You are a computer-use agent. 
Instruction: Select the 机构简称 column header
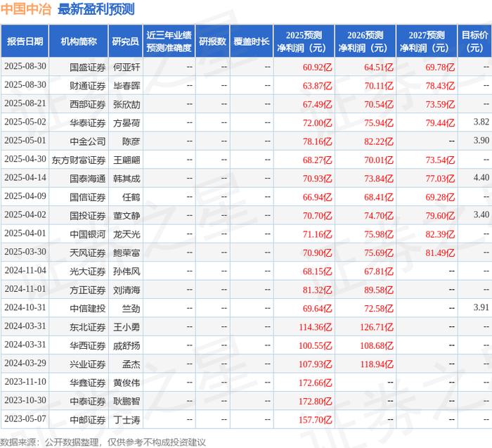pyautogui.click(x=79, y=41)
